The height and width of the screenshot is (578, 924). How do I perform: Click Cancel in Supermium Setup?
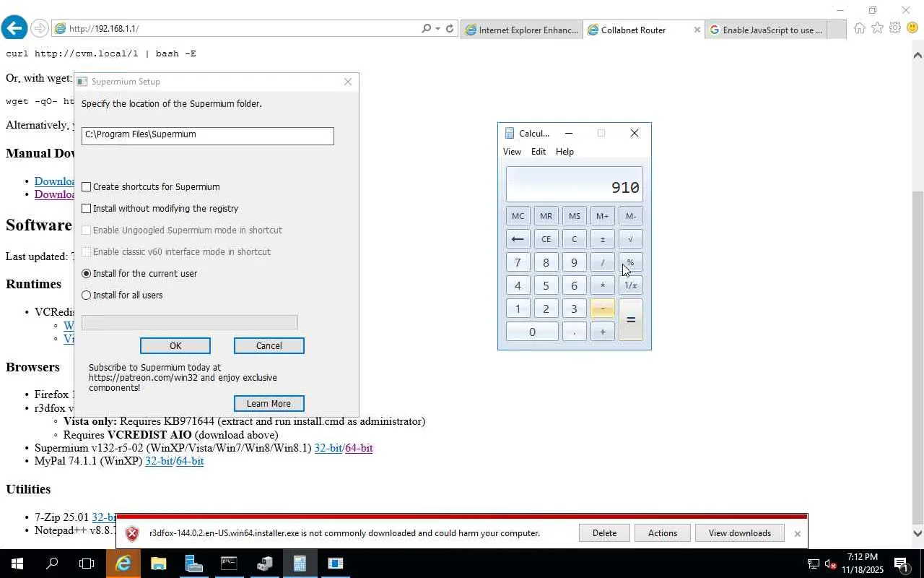click(x=269, y=346)
